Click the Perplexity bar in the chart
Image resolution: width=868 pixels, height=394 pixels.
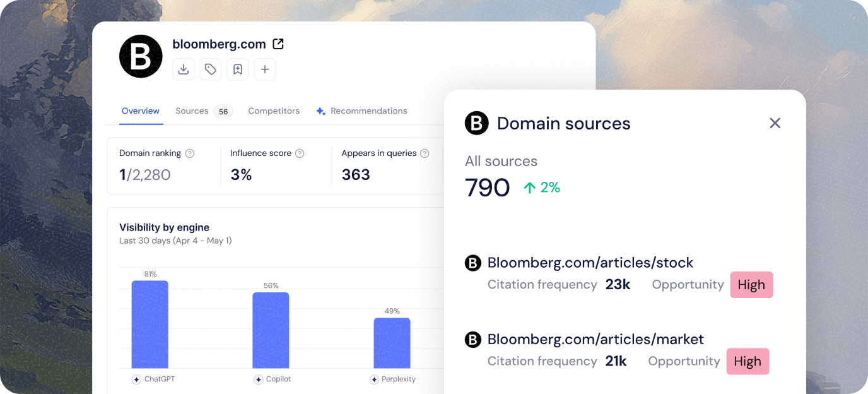coord(392,343)
